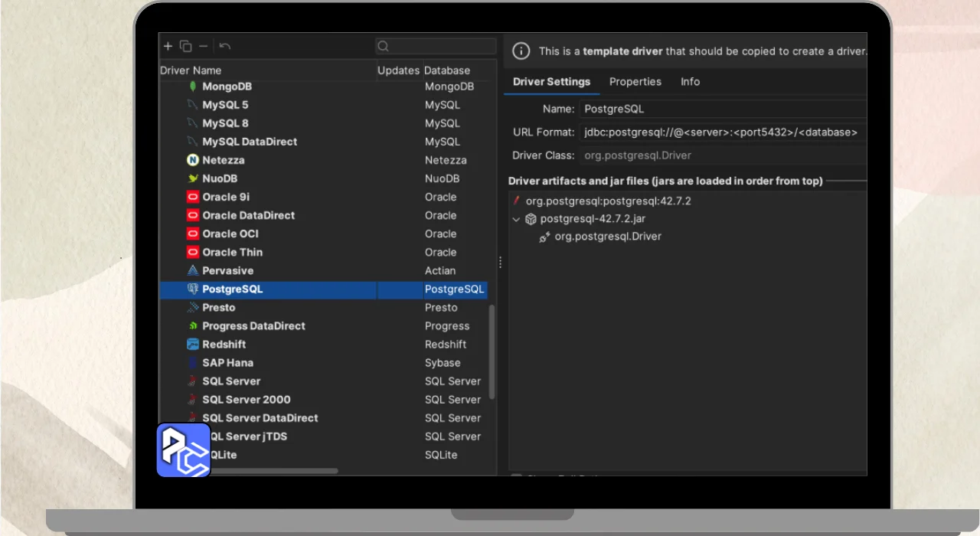The image size is (980, 536).
Task: Click the vertical scrollbar of driver list
Action: click(x=492, y=352)
